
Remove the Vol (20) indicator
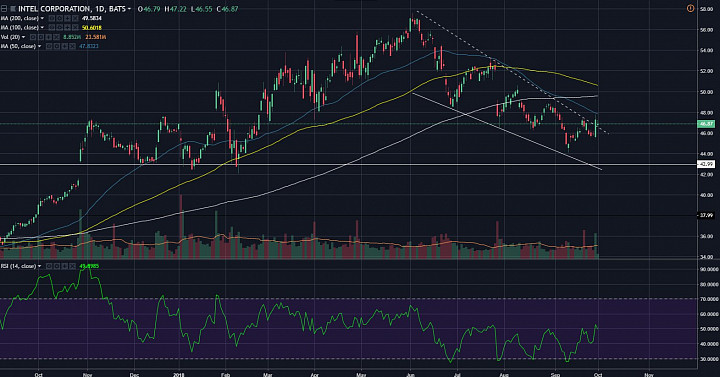coord(56,37)
